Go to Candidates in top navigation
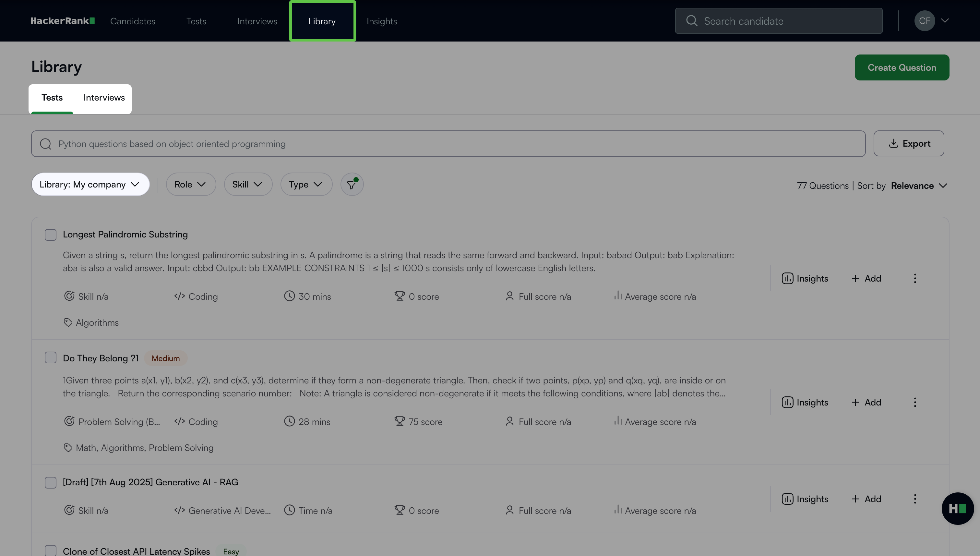 click(133, 21)
